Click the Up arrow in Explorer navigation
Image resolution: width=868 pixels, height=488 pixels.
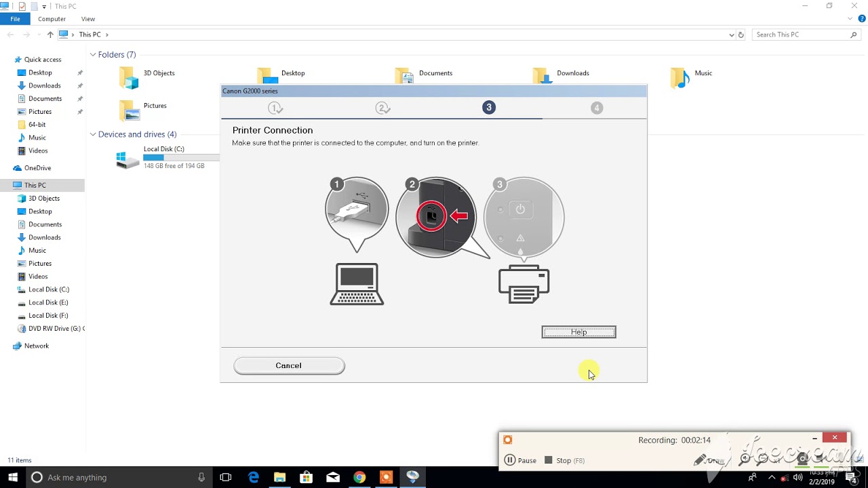tap(50, 35)
